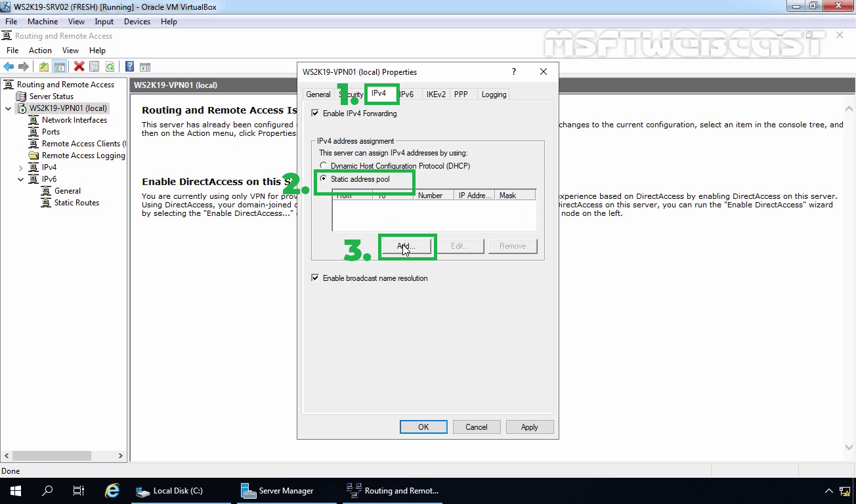Click the Forward arrow toolbar icon
Screen dimensions: 856x504
click(24, 66)
